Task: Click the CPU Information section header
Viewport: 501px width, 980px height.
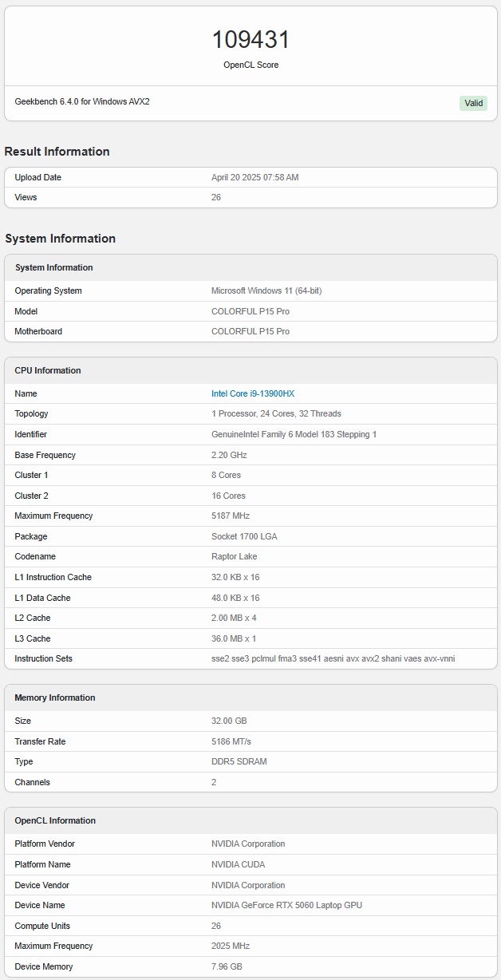Action: click(48, 370)
